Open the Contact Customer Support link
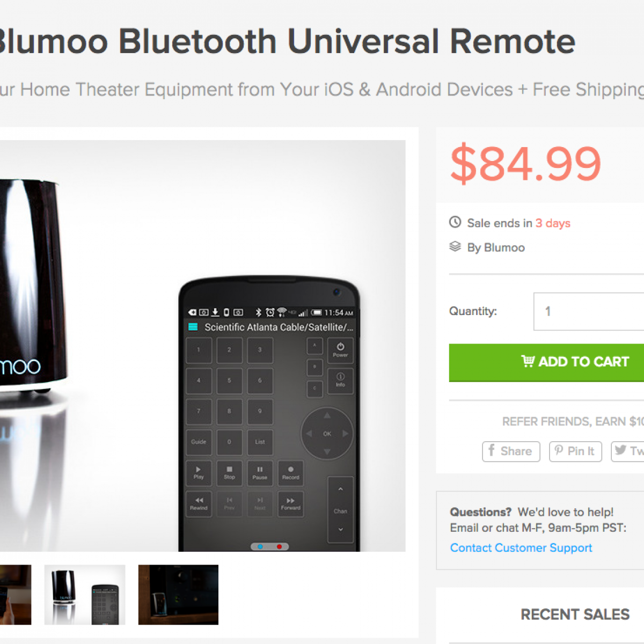Image resolution: width=644 pixels, height=644 pixels. point(521,548)
